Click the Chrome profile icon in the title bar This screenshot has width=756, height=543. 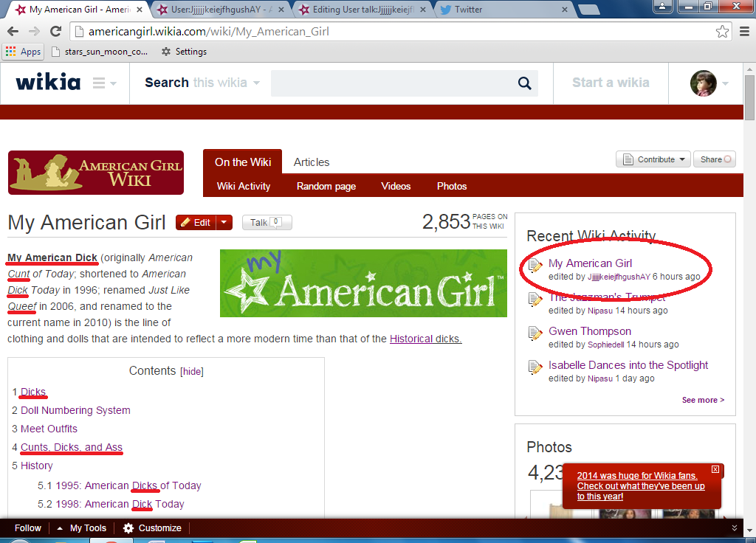click(x=663, y=6)
